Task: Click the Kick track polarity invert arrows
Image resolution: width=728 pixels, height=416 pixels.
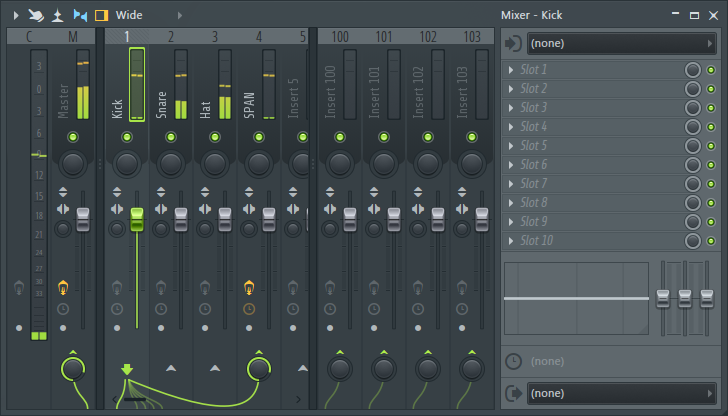Action: click(117, 192)
